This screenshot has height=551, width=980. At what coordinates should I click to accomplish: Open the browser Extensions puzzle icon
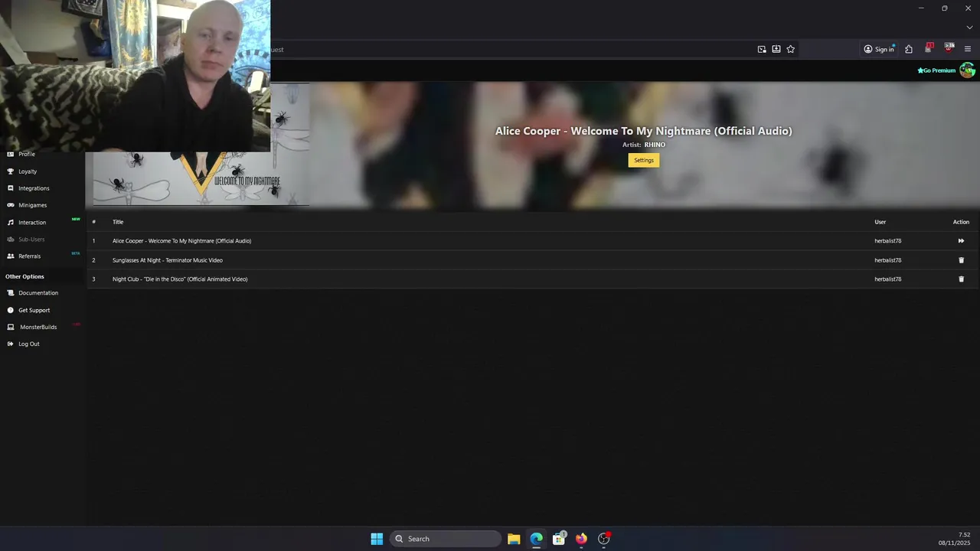[x=909, y=49]
